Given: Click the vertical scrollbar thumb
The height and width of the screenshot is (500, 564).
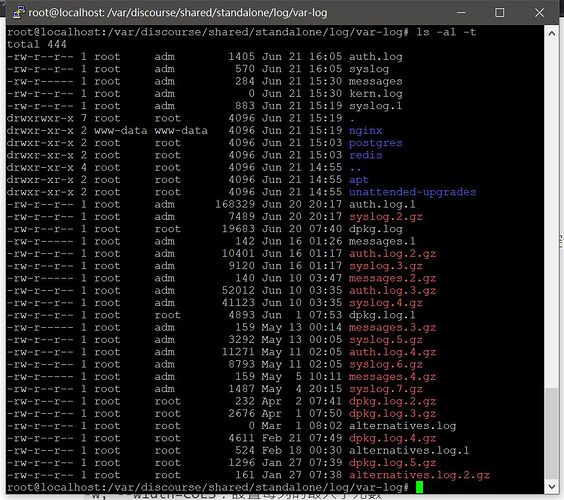Looking at the screenshot, I should pos(551,433).
